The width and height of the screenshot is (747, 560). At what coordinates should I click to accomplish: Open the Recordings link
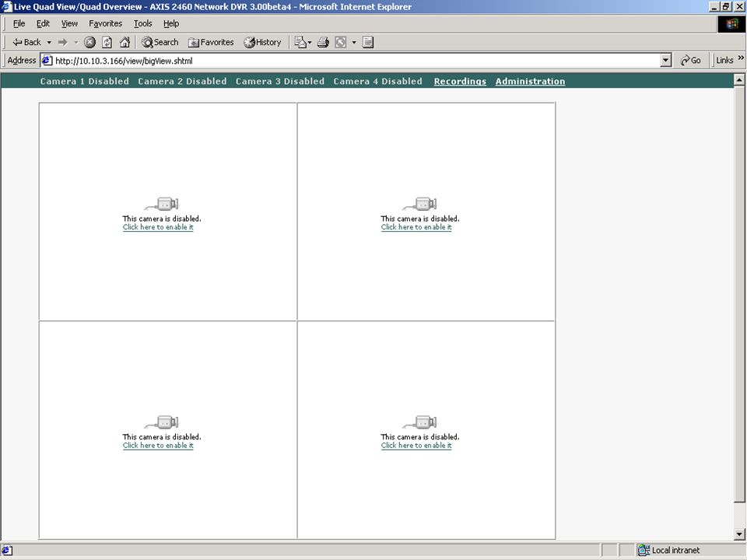pos(460,82)
